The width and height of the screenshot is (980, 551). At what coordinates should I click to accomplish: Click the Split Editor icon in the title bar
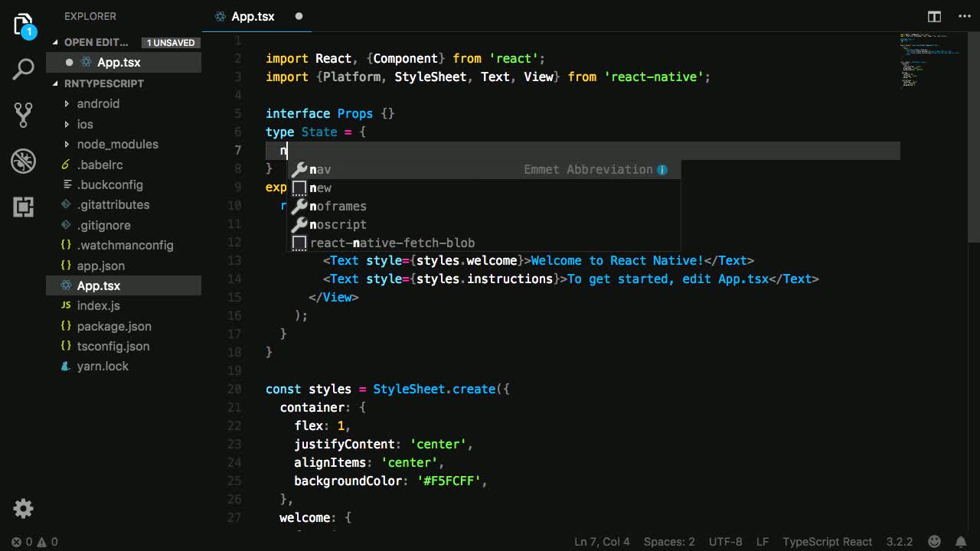934,16
